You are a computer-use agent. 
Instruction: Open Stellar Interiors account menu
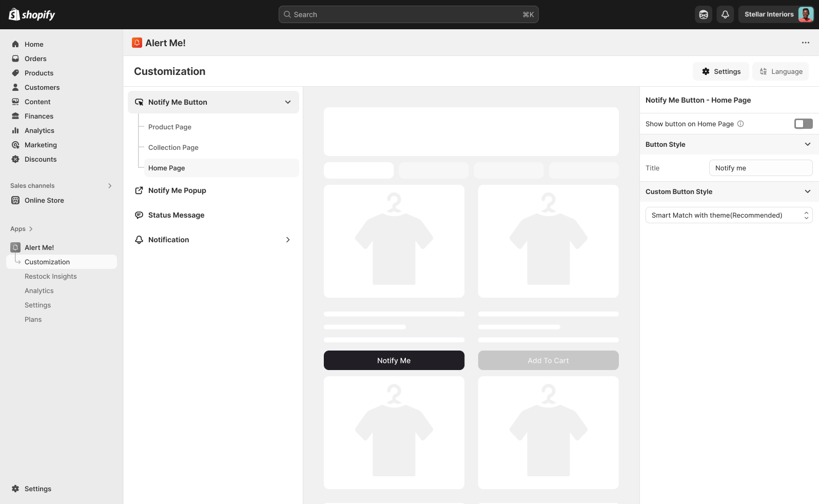(777, 14)
